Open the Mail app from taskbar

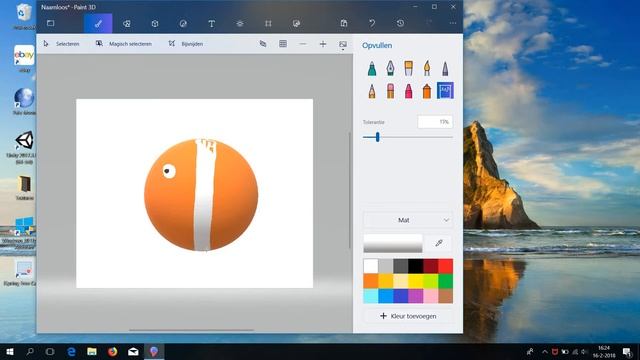click(133, 351)
